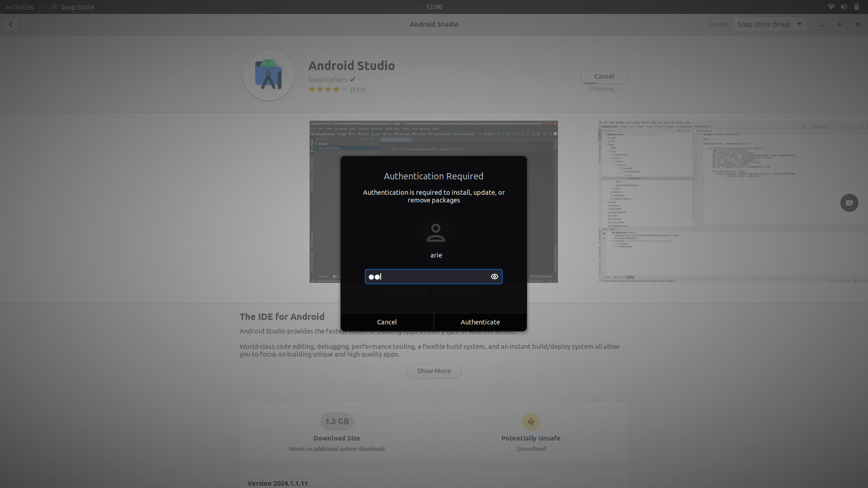Click the battery status icon
Viewport: 868px width, 488px height.
[856, 7]
